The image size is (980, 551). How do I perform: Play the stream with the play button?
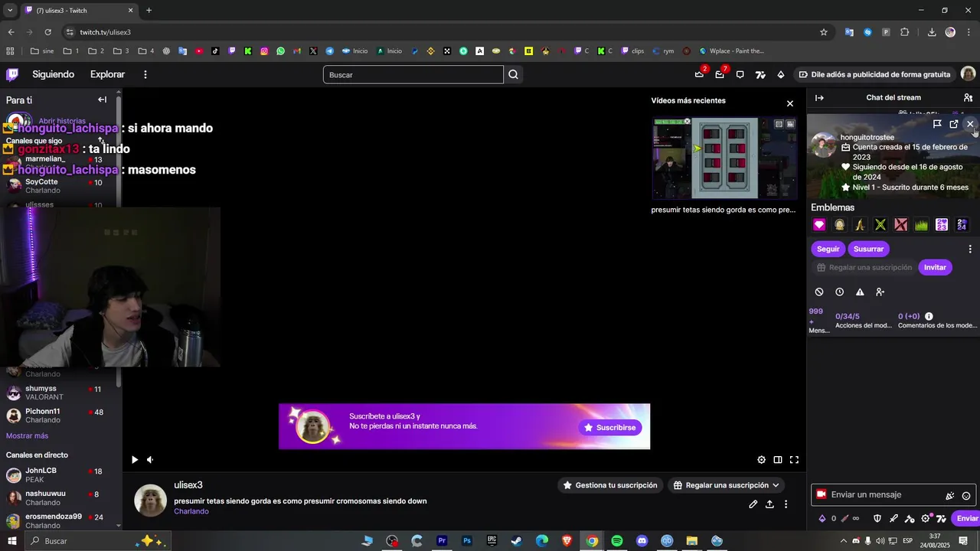[135, 459]
